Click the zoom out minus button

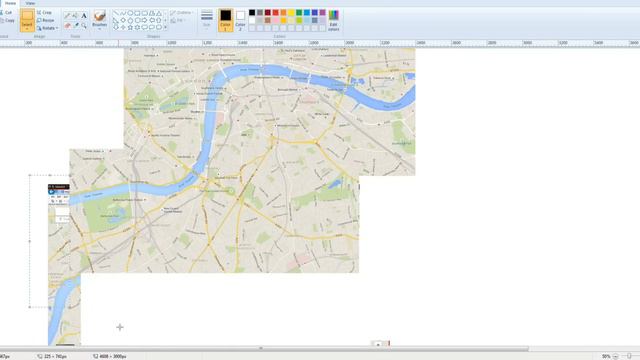click(616, 356)
